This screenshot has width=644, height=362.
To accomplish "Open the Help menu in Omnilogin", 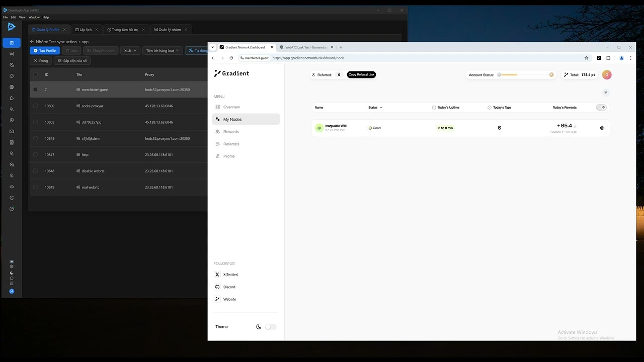I will [x=46, y=17].
